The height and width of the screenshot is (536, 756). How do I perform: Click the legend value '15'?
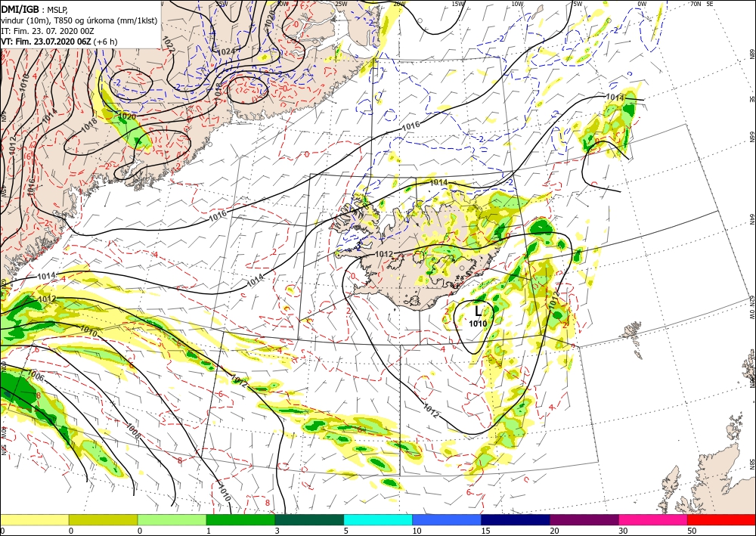pyautogui.click(x=485, y=531)
